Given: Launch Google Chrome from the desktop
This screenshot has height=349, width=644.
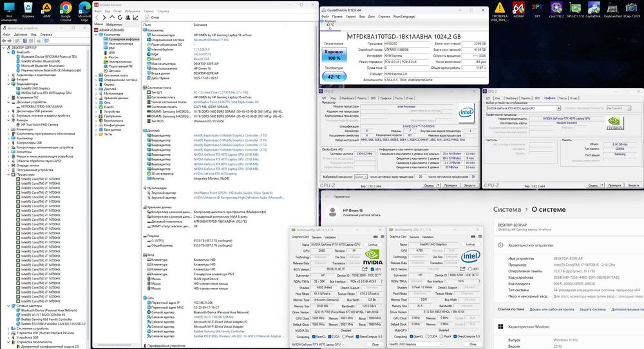Looking at the screenshot, I should [x=66, y=11].
